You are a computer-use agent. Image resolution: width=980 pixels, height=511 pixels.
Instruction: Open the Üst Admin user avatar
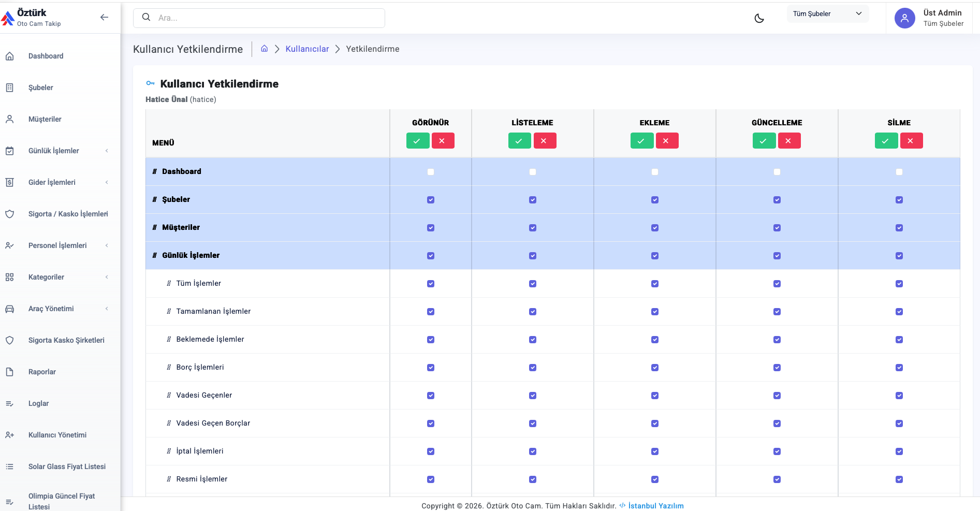(x=904, y=18)
